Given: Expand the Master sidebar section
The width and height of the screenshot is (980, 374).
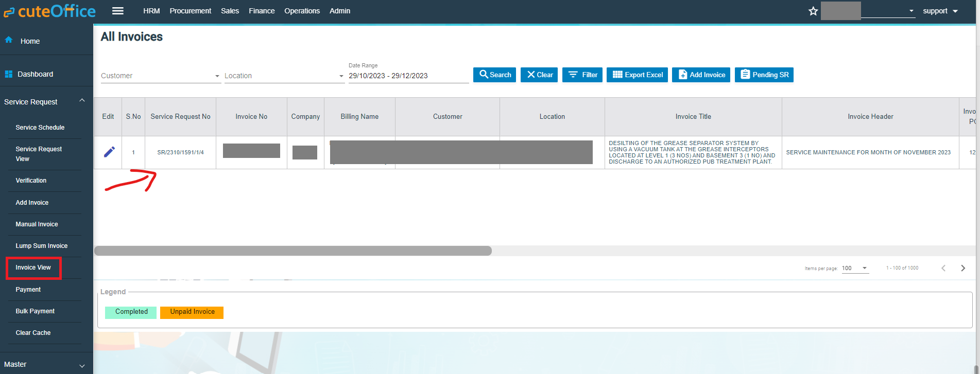Looking at the screenshot, I should coord(82,365).
